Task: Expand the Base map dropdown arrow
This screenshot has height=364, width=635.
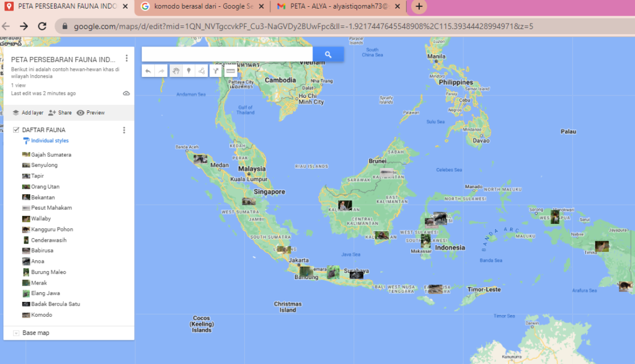Action: [16, 333]
